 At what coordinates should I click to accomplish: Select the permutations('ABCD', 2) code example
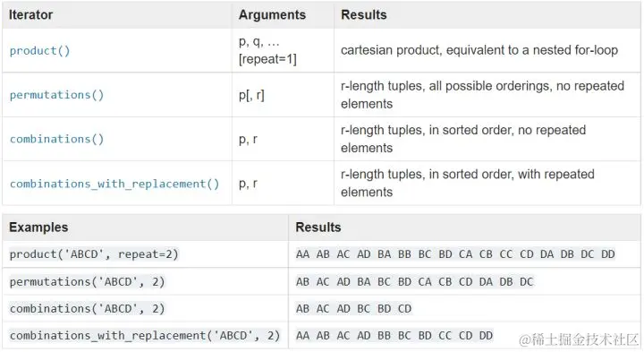point(87,281)
